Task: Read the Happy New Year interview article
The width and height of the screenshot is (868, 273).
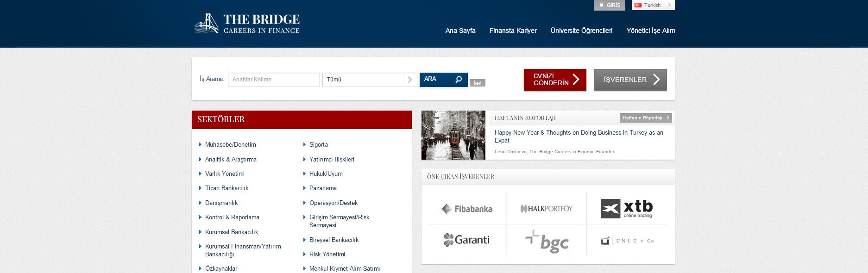Action: 579,136
